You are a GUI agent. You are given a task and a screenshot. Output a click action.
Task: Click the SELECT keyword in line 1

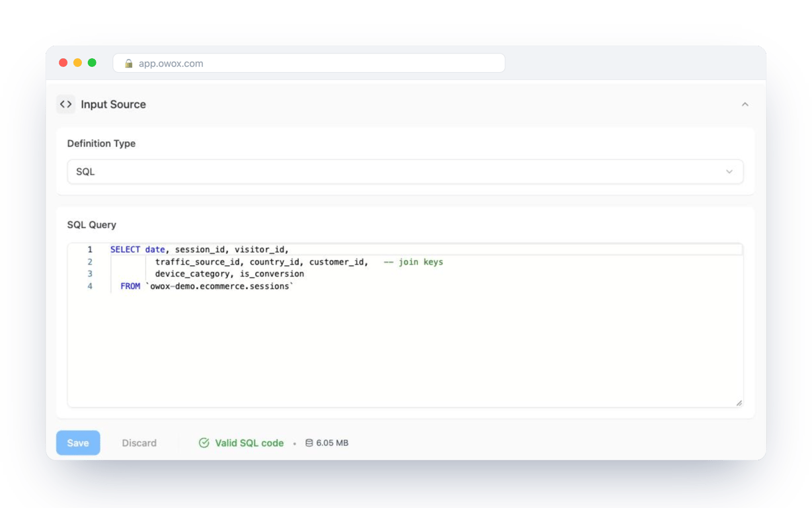coord(125,250)
